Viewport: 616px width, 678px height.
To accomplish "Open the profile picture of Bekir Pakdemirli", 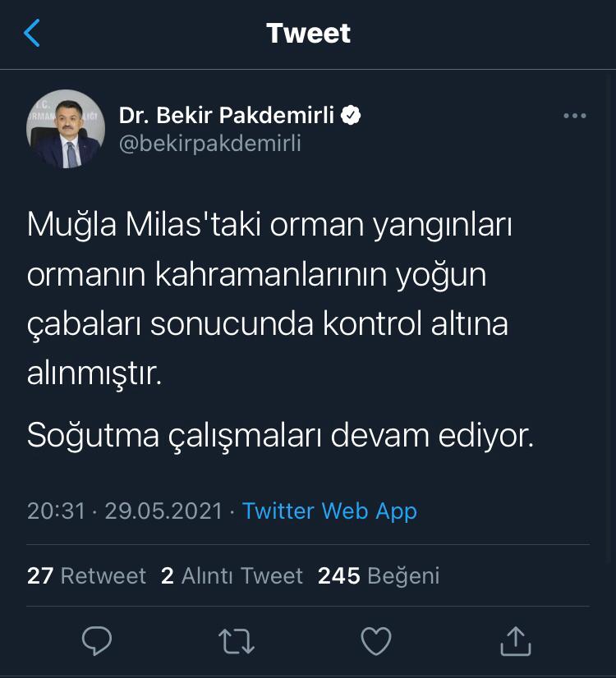I will [66, 129].
